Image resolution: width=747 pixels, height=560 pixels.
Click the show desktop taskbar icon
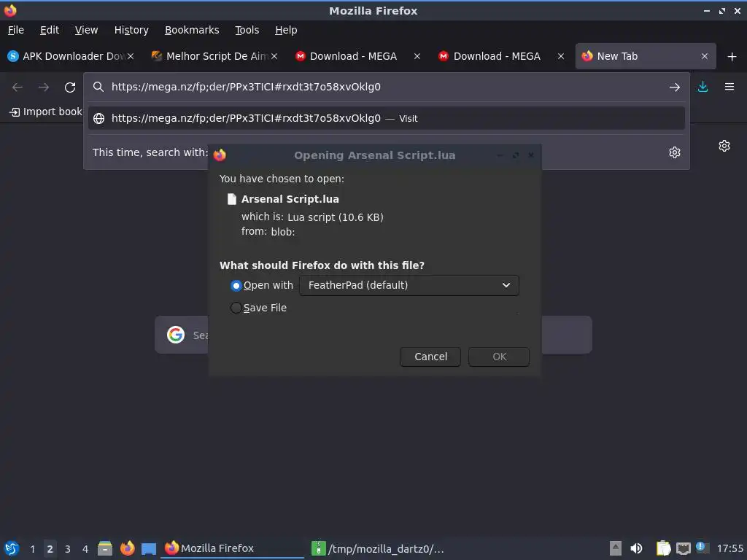click(149, 548)
